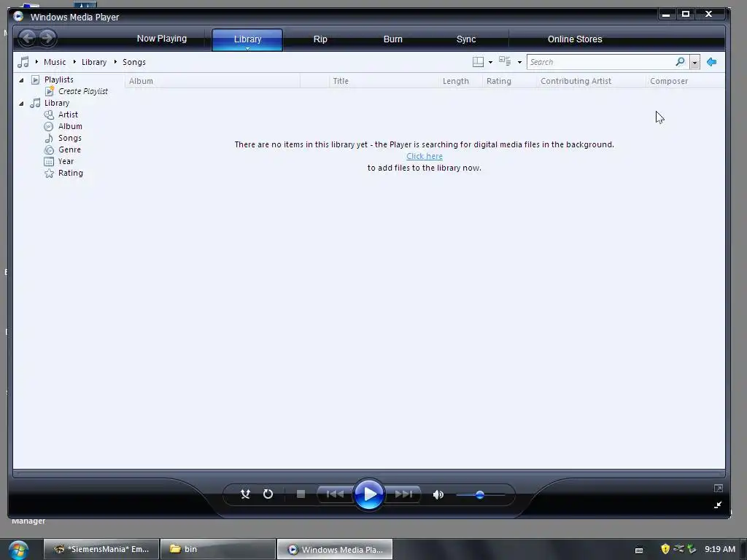Click the keyboard tray icon

click(x=639, y=550)
